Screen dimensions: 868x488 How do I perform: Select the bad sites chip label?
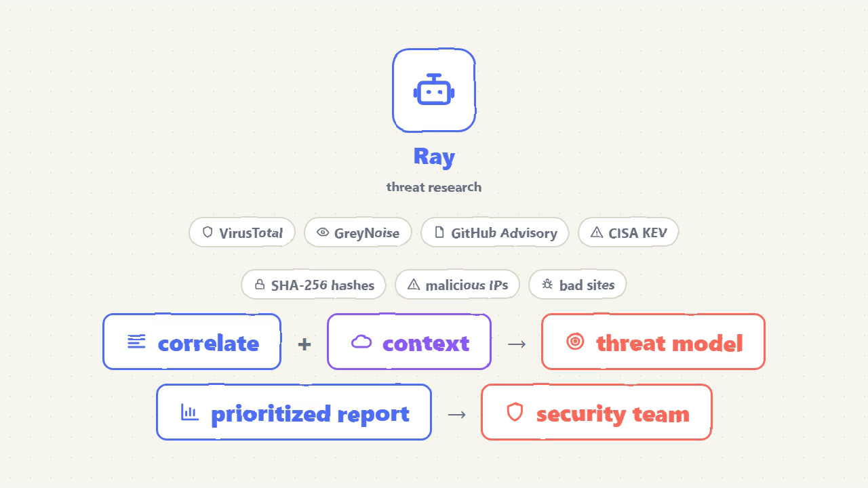[587, 285]
